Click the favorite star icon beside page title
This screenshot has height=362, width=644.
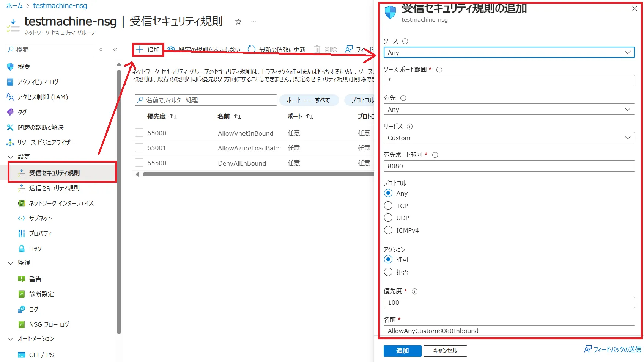tap(238, 22)
